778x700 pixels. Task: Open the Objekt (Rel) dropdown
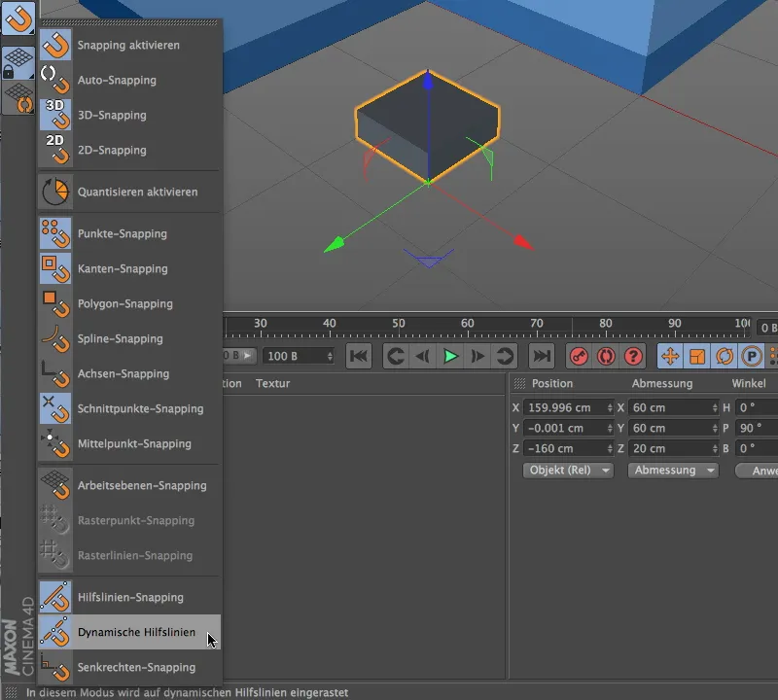coord(568,471)
